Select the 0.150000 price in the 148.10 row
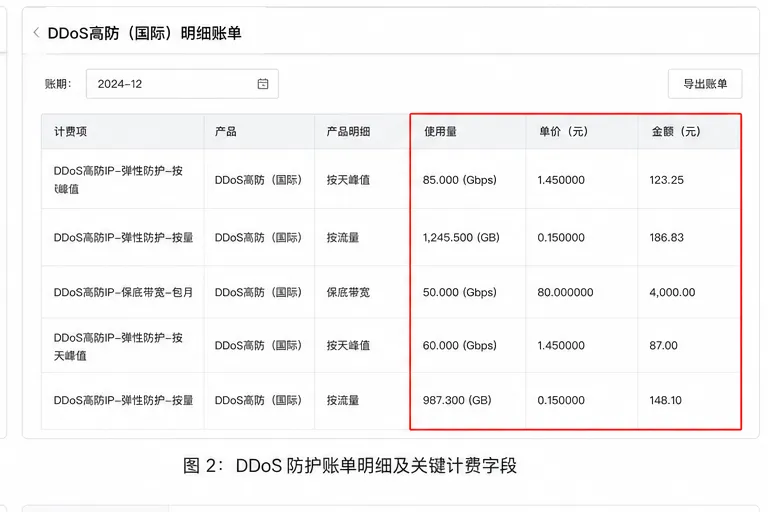This screenshot has width=768, height=512. (561, 400)
